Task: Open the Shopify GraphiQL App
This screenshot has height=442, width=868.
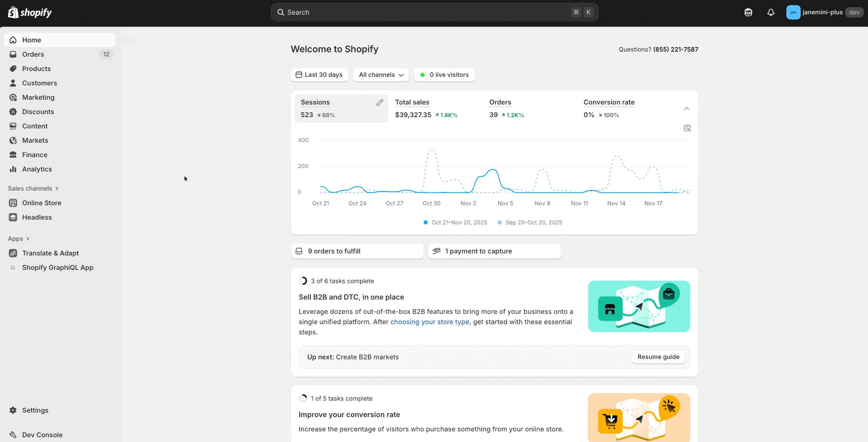Action: click(57, 267)
